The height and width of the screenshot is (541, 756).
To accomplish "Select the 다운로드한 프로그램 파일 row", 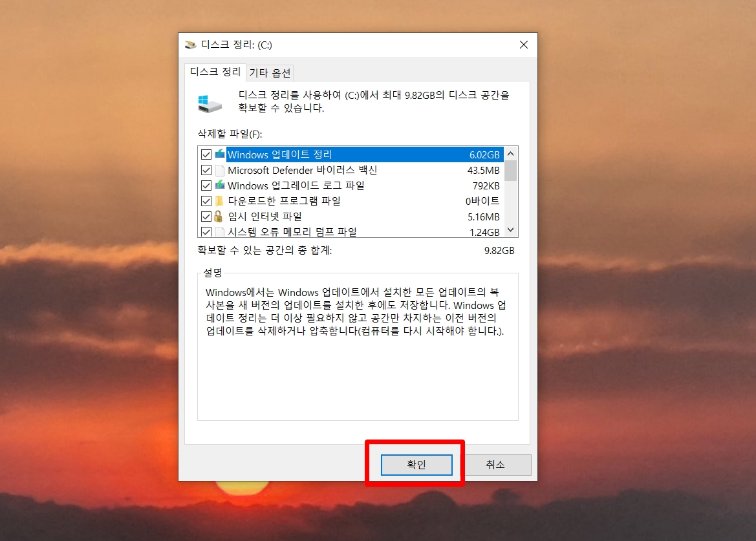I will click(351, 201).
